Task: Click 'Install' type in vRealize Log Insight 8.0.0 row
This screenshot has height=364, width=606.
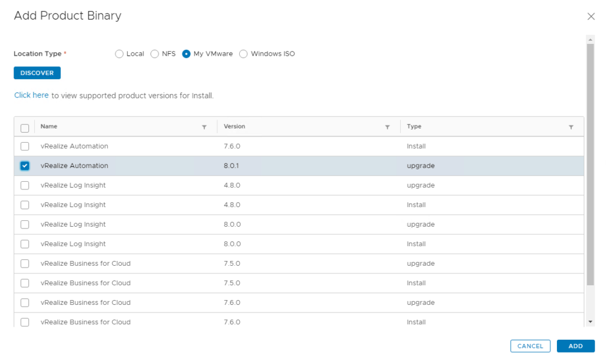Action: (416, 244)
